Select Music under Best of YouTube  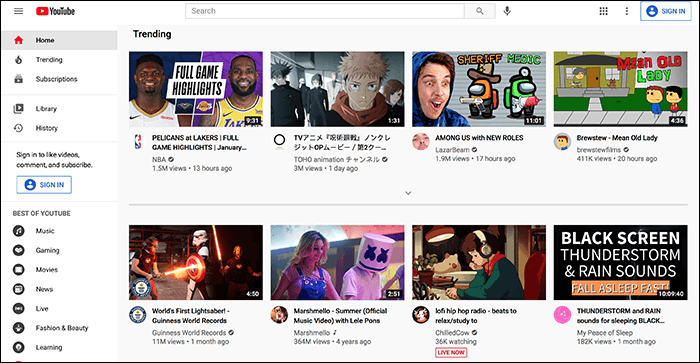(59, 231)
